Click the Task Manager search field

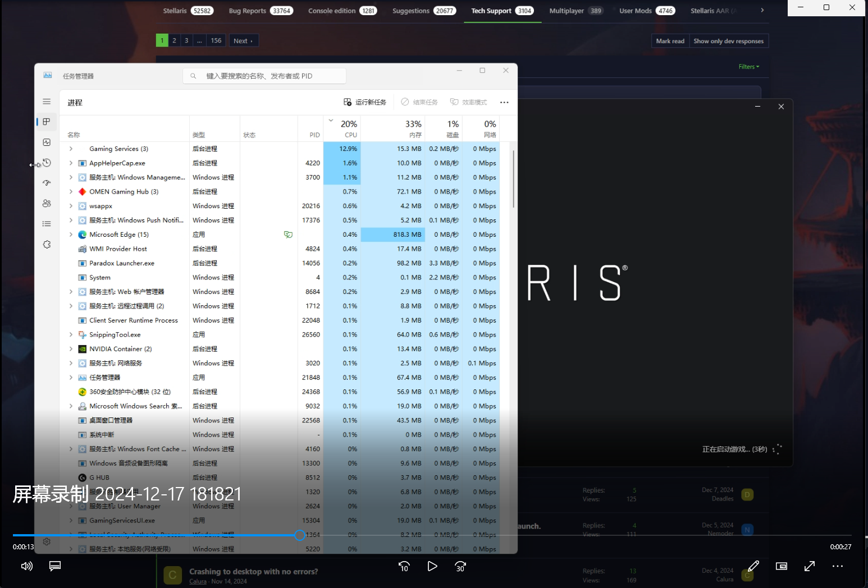[264, 75]
